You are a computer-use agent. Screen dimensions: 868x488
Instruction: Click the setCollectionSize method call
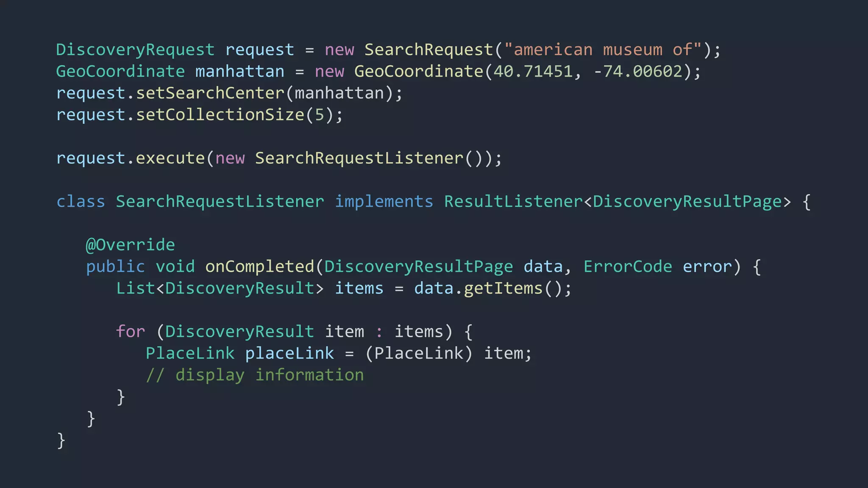[x=220, y=115]
